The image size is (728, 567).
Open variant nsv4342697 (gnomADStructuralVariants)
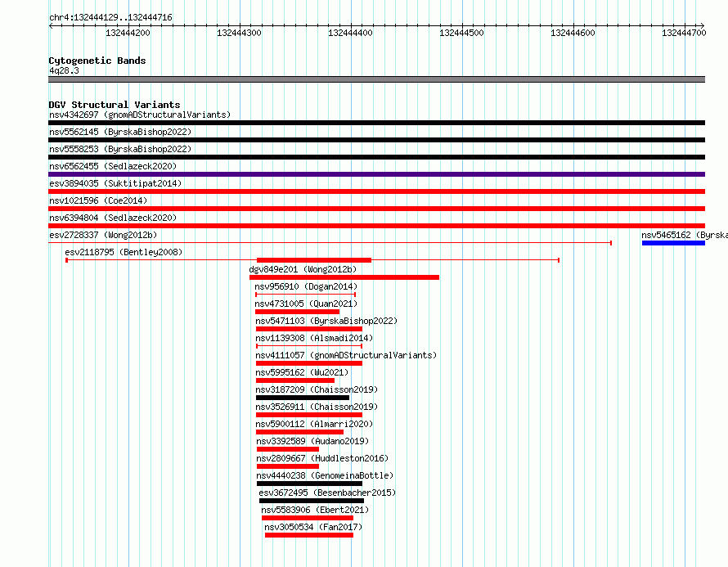(140, 115)
